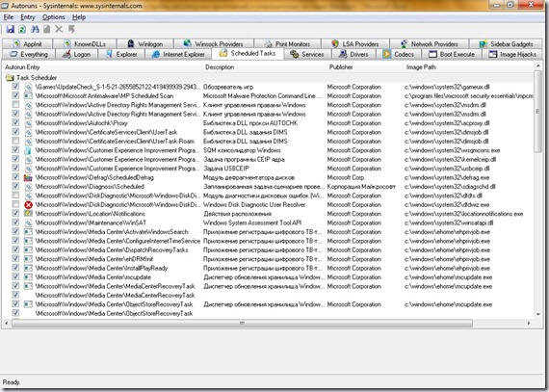Click the Games UpdateCheck entry icon
Screen dimensions: 549x392
point(28,87)
